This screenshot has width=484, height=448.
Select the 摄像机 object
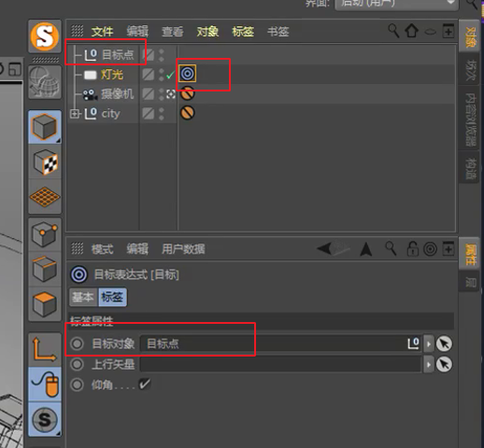[117, 94]
